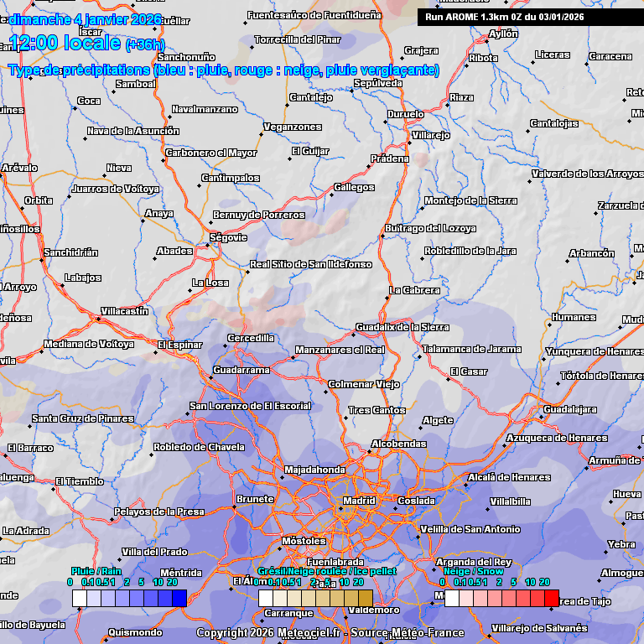Click the Run AROME 1.3km header box
The height and width of the screenshot is (644, 644).
point(529,16)
